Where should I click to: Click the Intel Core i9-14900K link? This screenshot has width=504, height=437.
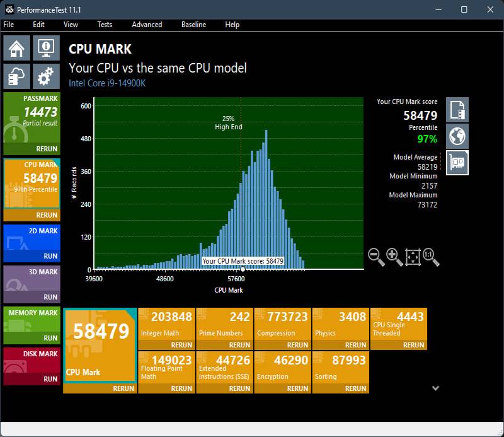[x=107, y=83]
